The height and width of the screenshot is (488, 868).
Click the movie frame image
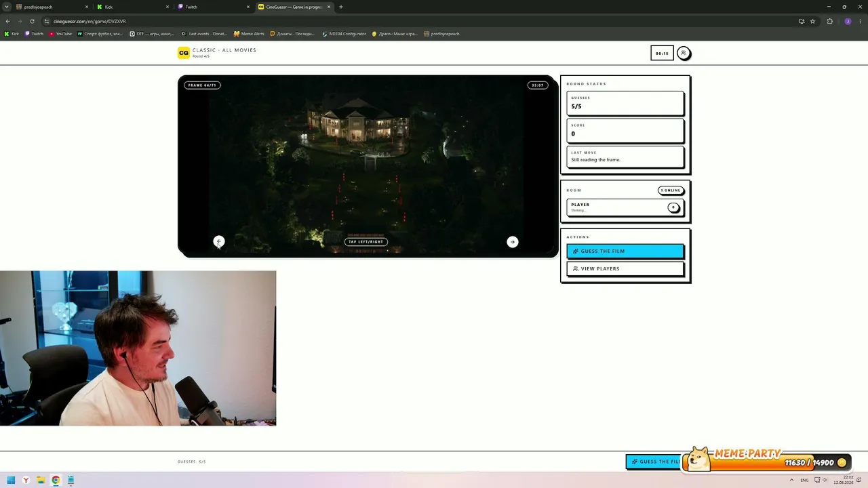(x=368, y=165)
